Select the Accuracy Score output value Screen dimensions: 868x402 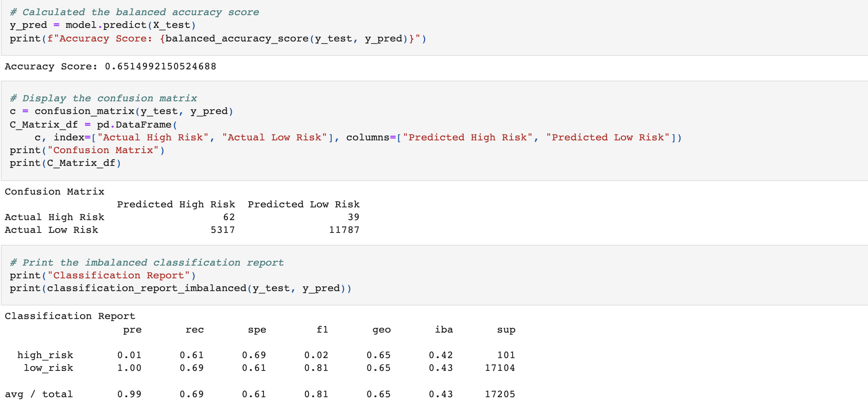point(160,66)
